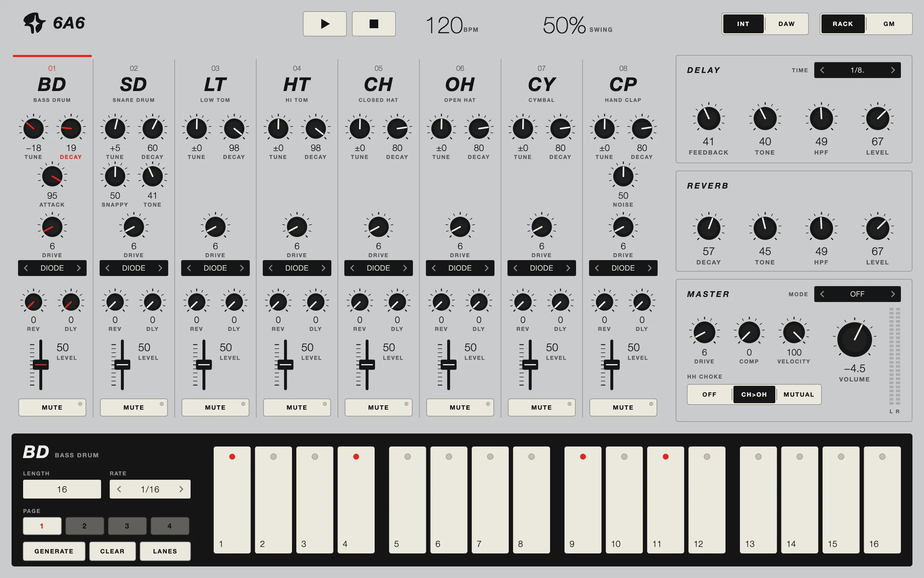Previous master mode arrow
The image size is (924, 578).
coord(822,294)
